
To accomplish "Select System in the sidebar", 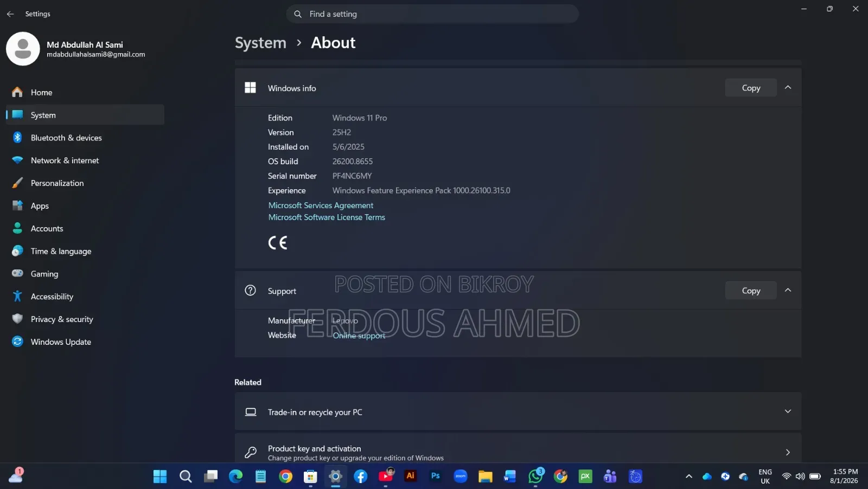I will click(85, 115).
